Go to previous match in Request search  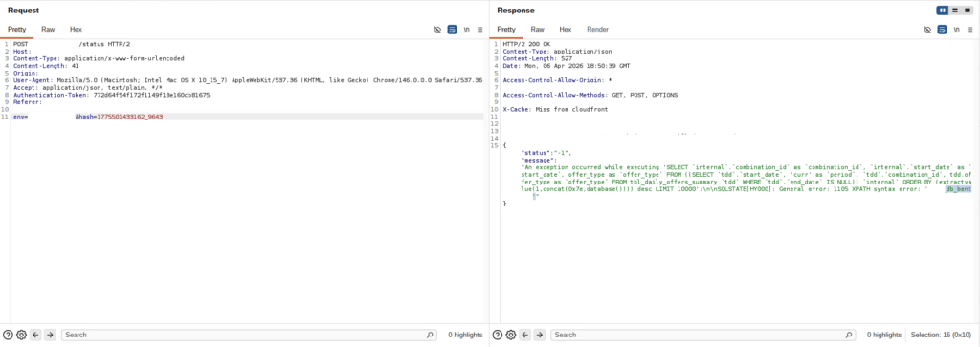pos(35,335)
